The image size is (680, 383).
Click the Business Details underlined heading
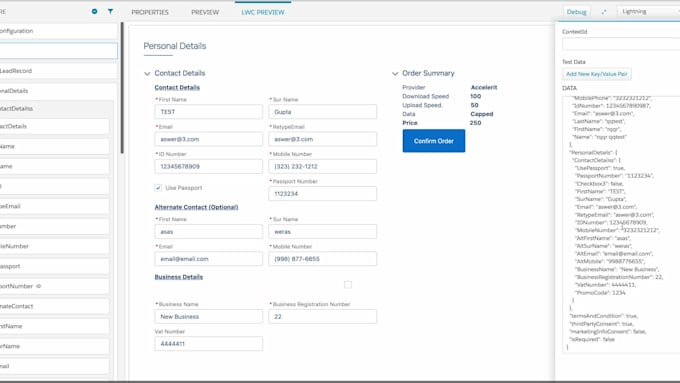[179, 277]
